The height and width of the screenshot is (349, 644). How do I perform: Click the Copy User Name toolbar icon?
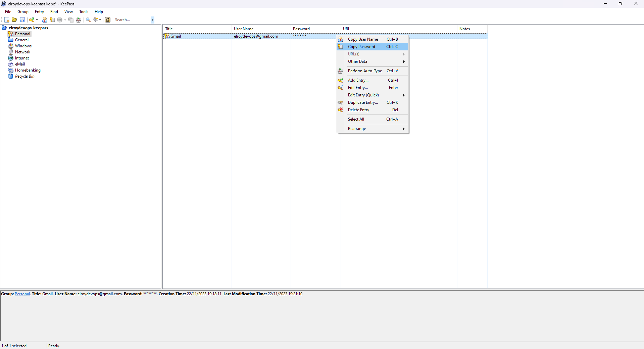pos(45,20)
